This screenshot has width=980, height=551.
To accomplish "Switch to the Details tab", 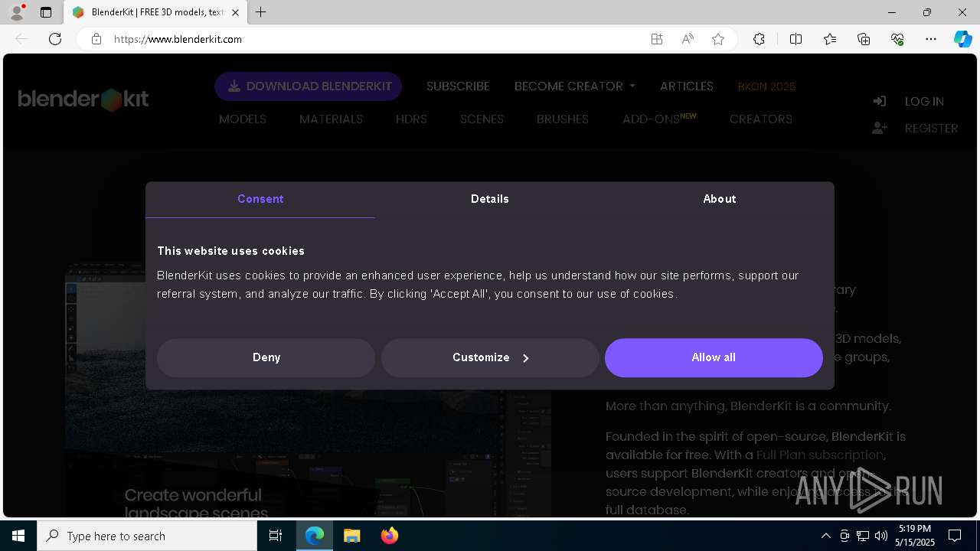I will pos(490,199).
